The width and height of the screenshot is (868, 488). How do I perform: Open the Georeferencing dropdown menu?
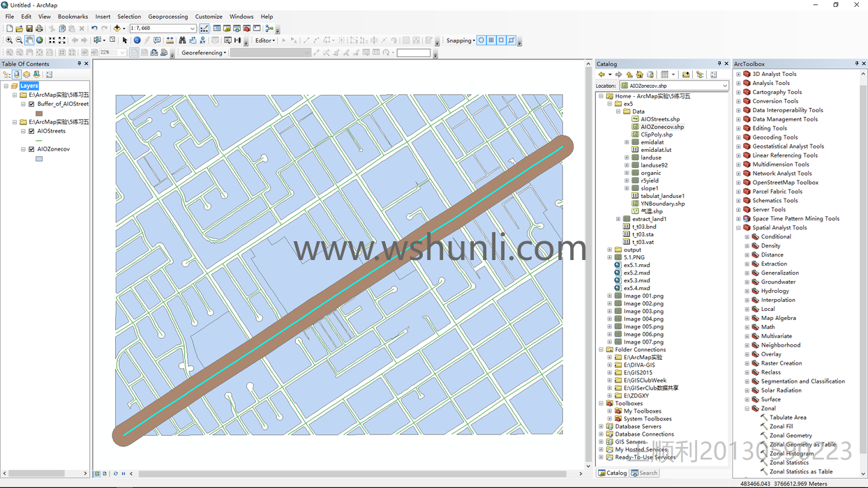coord(204,52)
